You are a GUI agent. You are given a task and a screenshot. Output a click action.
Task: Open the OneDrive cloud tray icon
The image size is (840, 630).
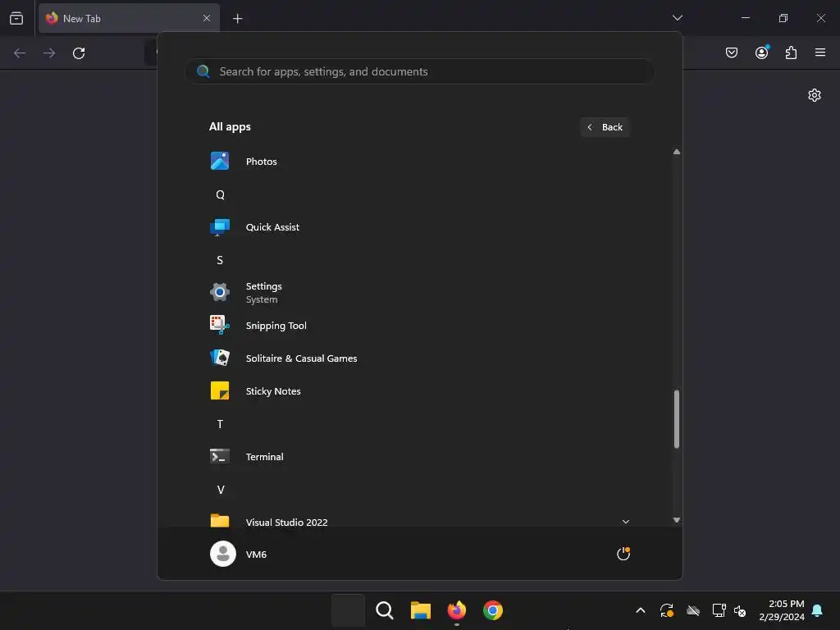pos(693,610)
